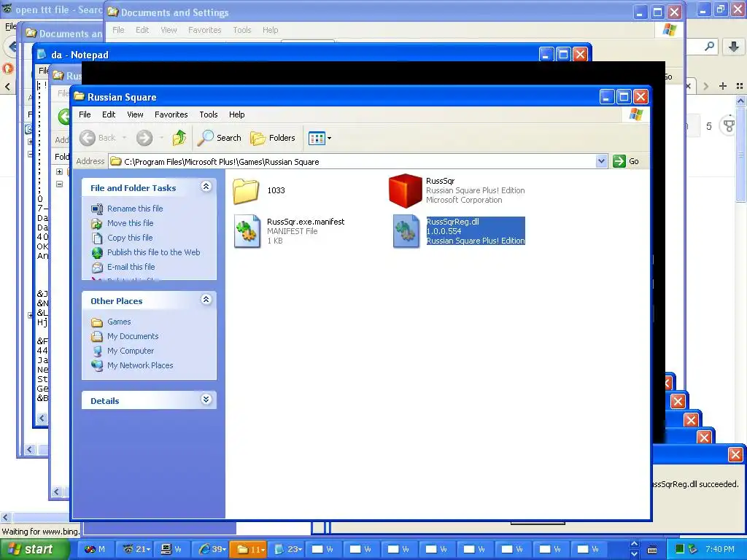Viewport: 747px width, 560px height.
Task: Open the Forward button history dropdown arrow
Action: [x=161, y=138]
